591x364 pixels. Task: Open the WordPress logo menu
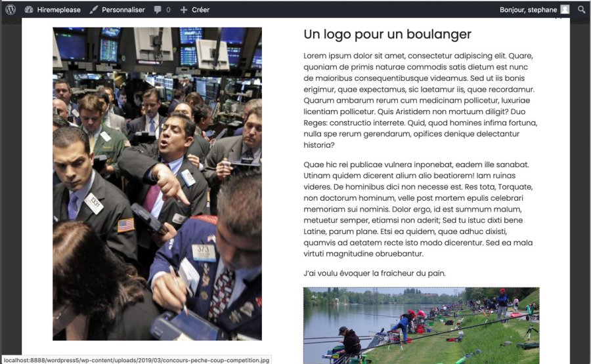tap(11, 10)
